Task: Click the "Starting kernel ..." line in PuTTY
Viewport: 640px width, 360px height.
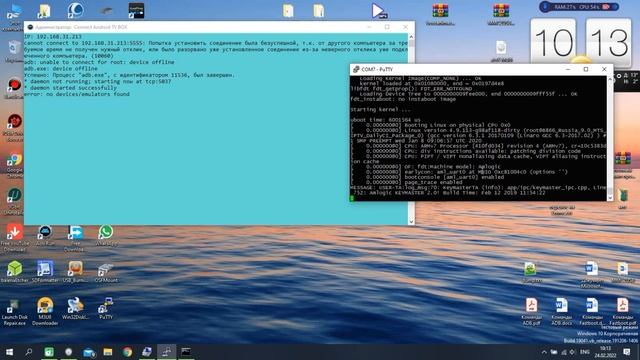Action: [380, 109]
